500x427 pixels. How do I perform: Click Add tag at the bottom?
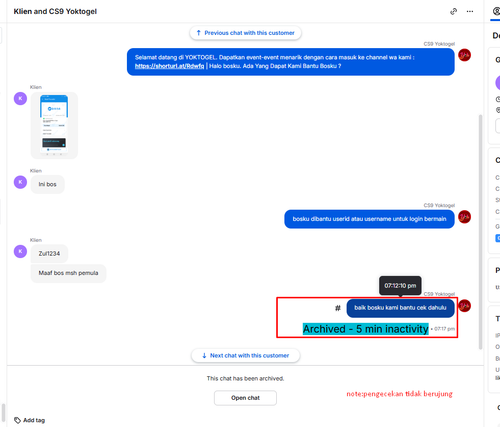click(x=34, y=420)
